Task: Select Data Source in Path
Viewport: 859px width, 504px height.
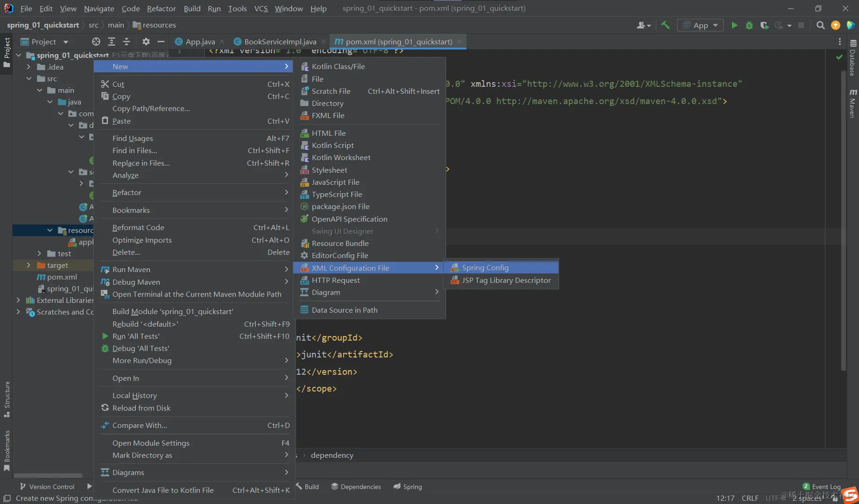Action: tap(369, 310)
